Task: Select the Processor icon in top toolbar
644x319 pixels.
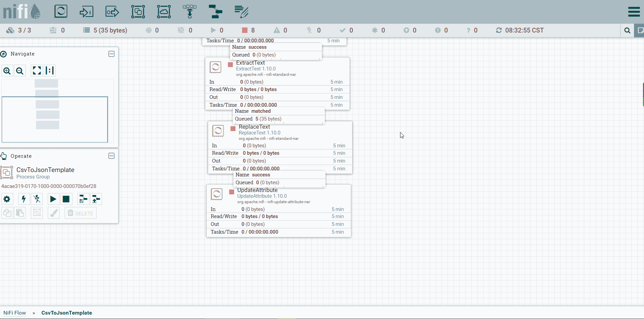Action: [x=61, y=12]
